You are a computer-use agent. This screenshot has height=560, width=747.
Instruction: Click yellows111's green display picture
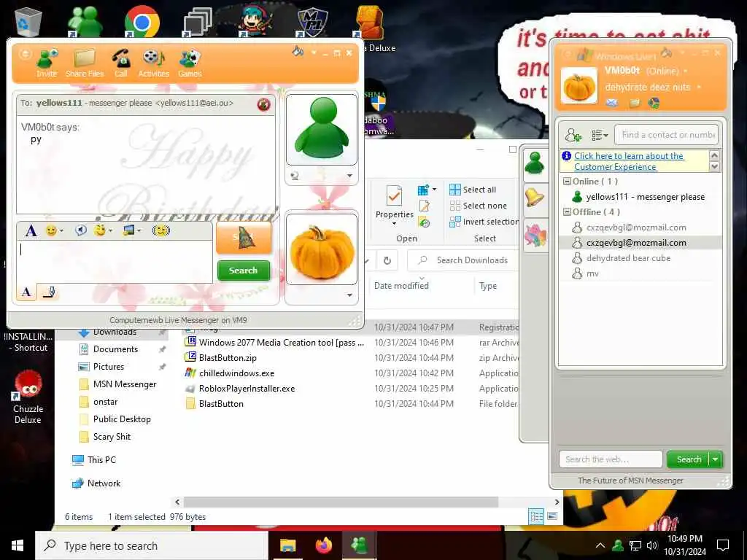click(322, 130)
